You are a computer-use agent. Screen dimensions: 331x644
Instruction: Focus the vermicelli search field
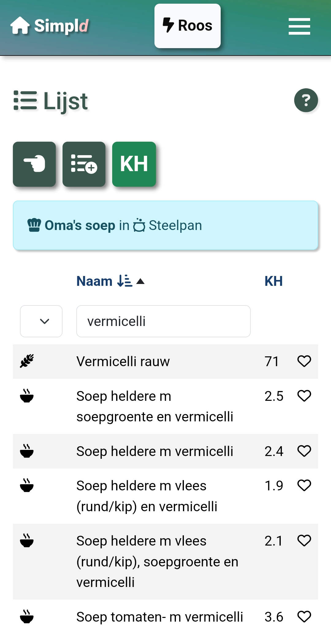pyautogui.click(x=163, y=321)
